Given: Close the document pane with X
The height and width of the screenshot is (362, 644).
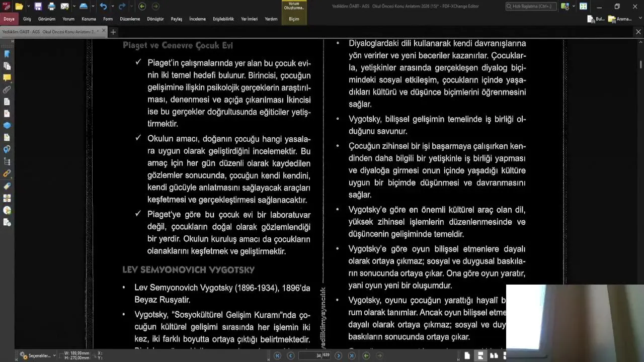Looking at the screenshot, I should (x=638, y=32).
